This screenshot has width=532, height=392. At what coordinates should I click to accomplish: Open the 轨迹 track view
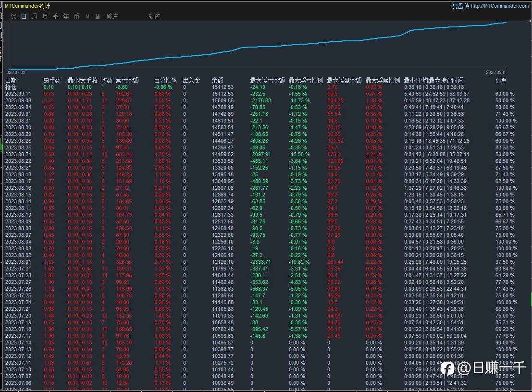coord(154,16)
